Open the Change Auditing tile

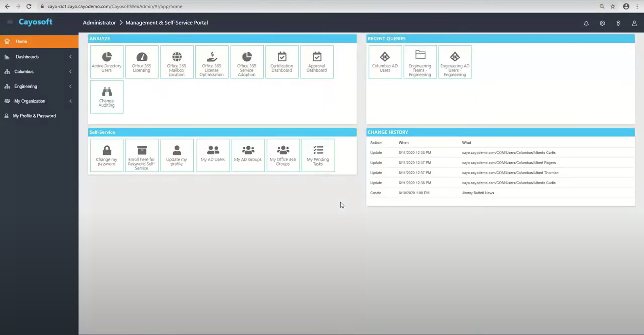(106, 97)
